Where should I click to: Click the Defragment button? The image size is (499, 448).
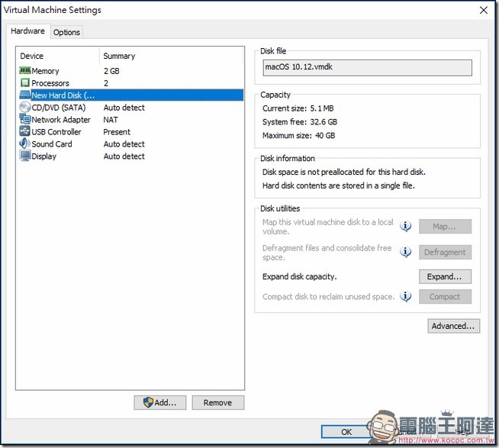(x=445, y=252)
